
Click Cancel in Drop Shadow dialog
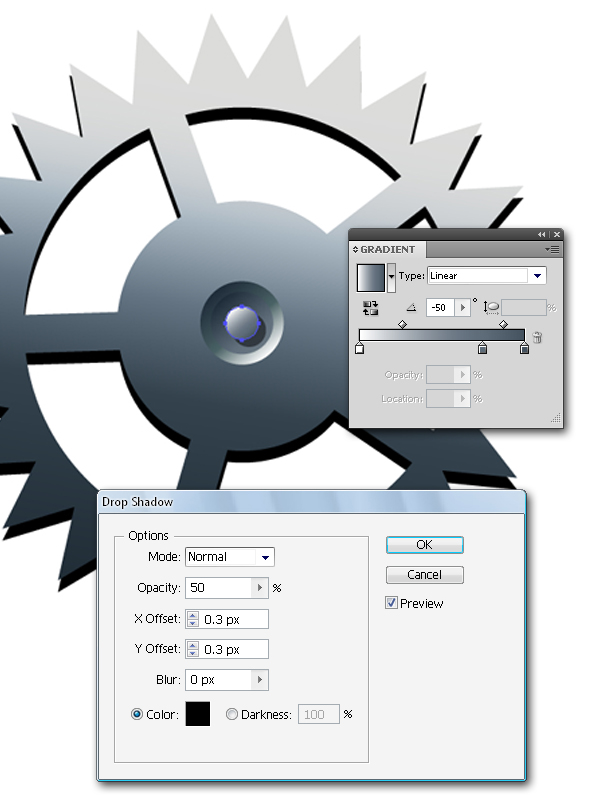point(424,574)
